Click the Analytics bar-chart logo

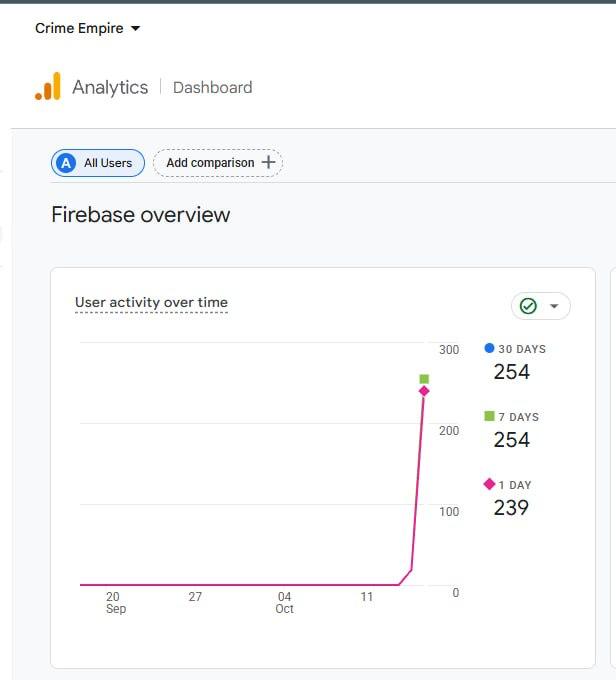[48, 86]
